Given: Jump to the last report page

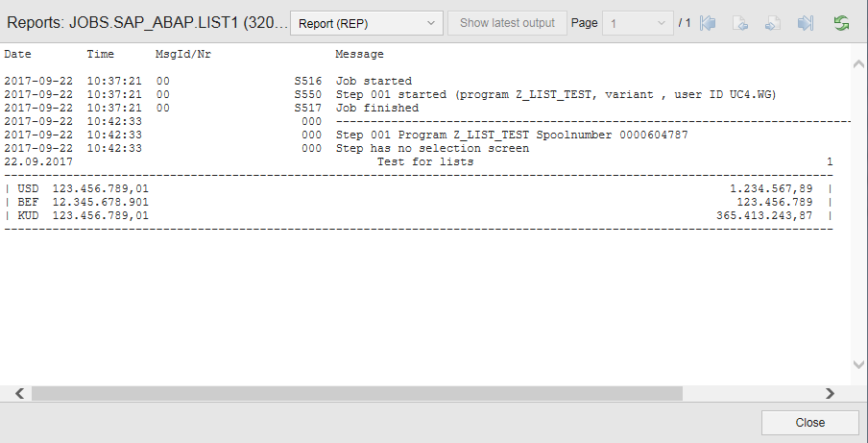Looking at the screenshot, I should coord(806,22).
